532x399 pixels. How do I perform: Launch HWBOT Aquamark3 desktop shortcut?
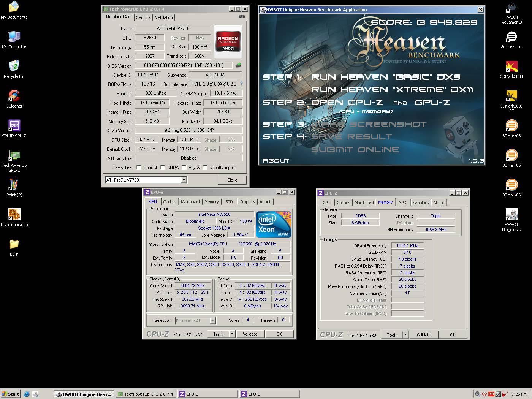coord(511,13)
